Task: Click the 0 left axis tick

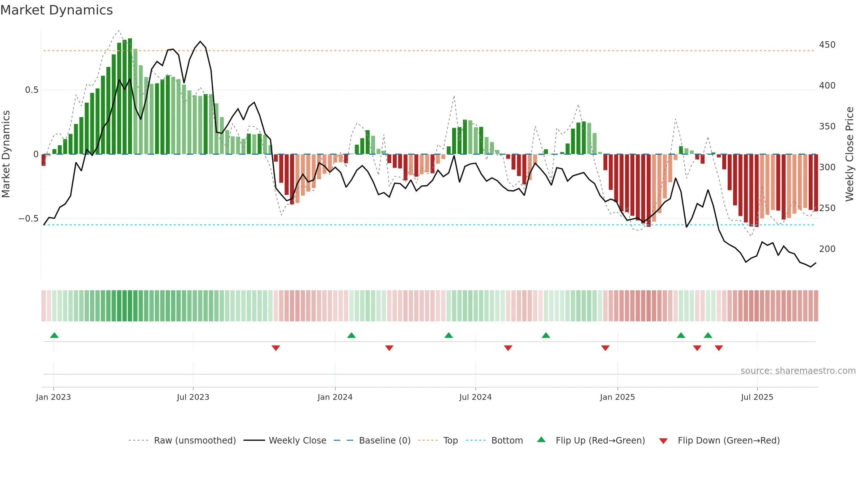Action: pyautogui.click(x=36, y=154)
